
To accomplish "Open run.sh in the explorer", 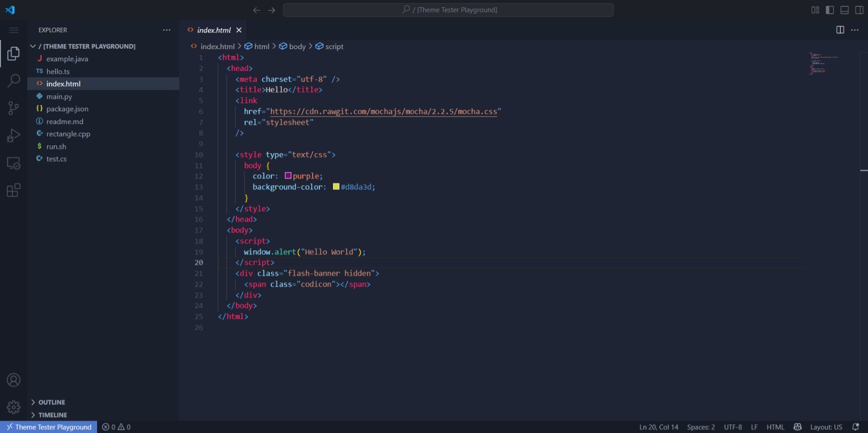I will (x=103, y=146).
